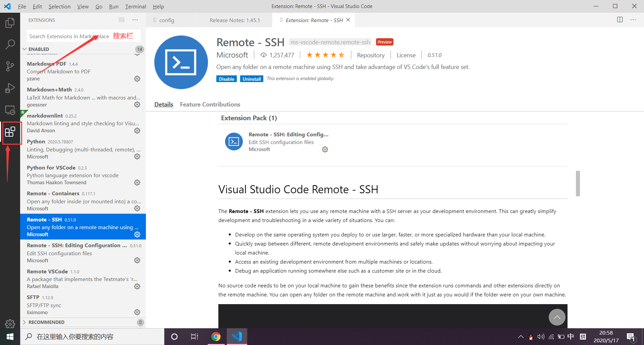Open the notification center icon
The image size is (644, 345).
tap(631, 337)
